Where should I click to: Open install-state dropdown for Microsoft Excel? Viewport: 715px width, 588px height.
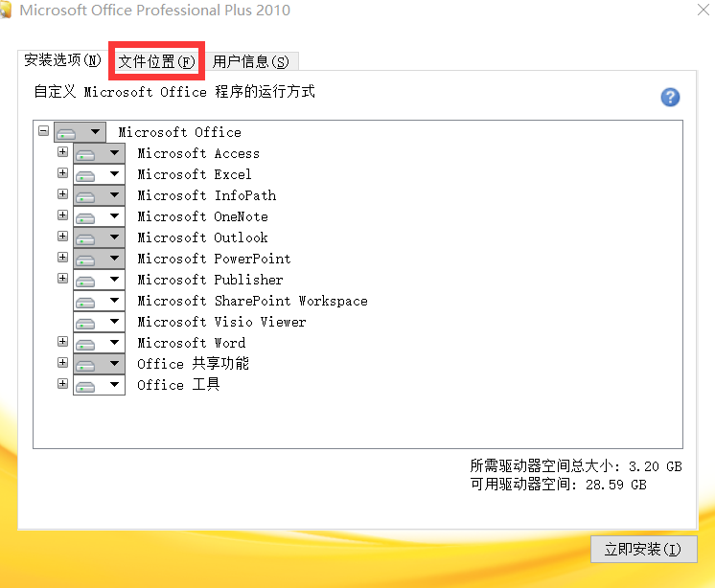(x=99, y=174)
